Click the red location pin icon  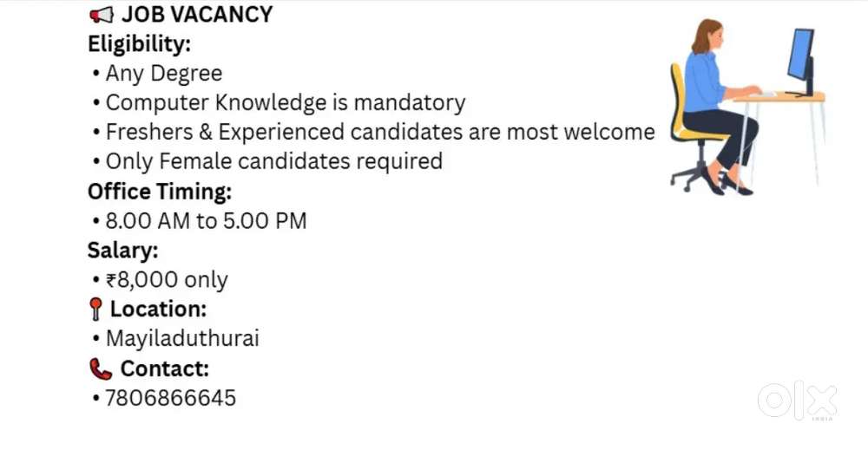coord(95,310)
